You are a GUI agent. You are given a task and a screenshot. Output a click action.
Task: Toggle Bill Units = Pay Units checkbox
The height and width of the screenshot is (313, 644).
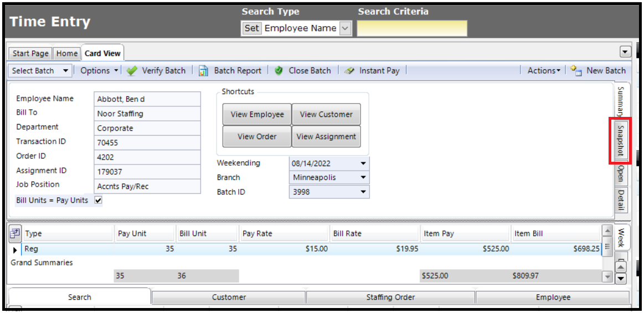[98, 200]
